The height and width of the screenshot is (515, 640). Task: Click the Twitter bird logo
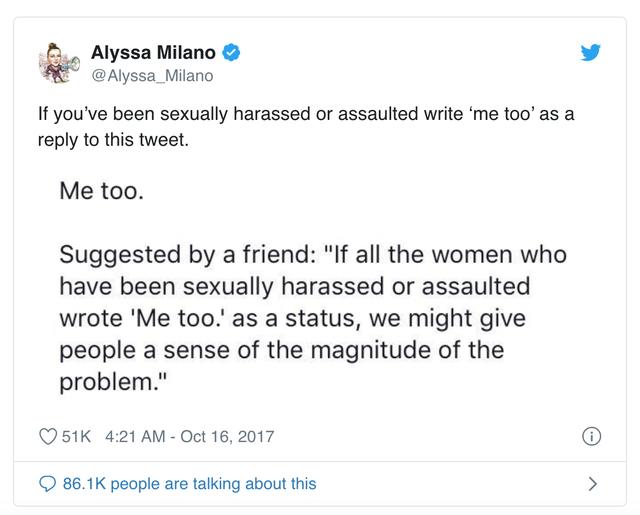590,52
